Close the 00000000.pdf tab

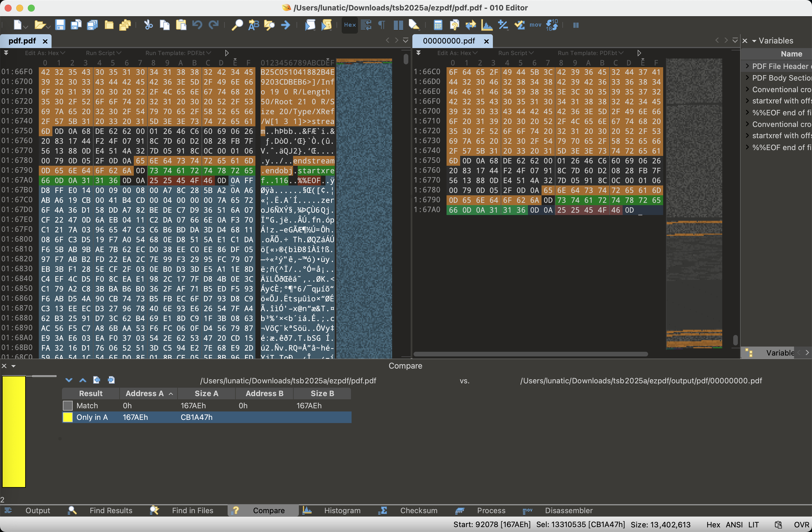click(487, 41)
